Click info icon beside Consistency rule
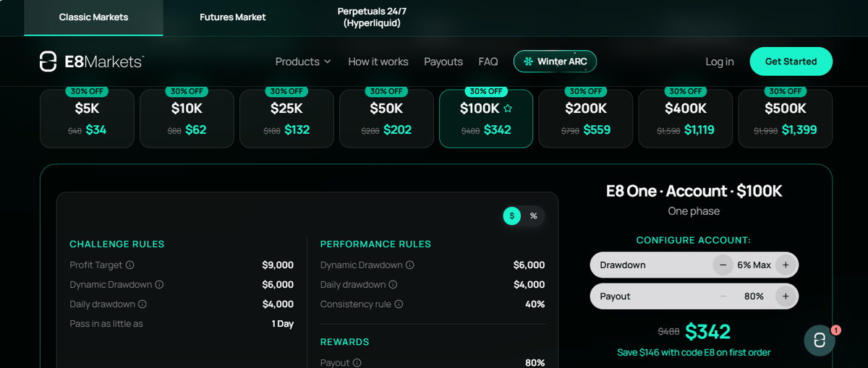The width and height of the screenshot is (868, 368). pos(399,304)
